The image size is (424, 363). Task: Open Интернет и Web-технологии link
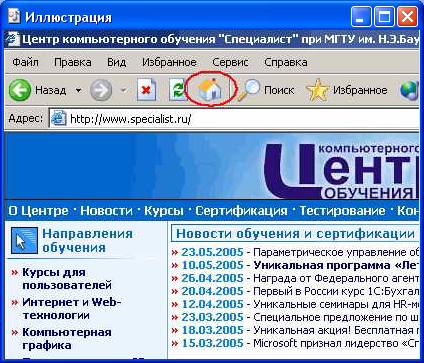tap(71, 309)
